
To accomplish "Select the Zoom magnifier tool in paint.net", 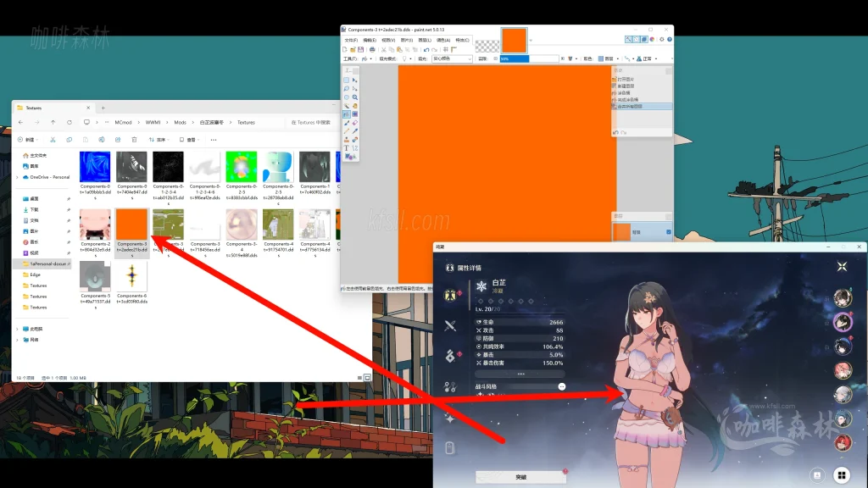I will click(355, 97).
